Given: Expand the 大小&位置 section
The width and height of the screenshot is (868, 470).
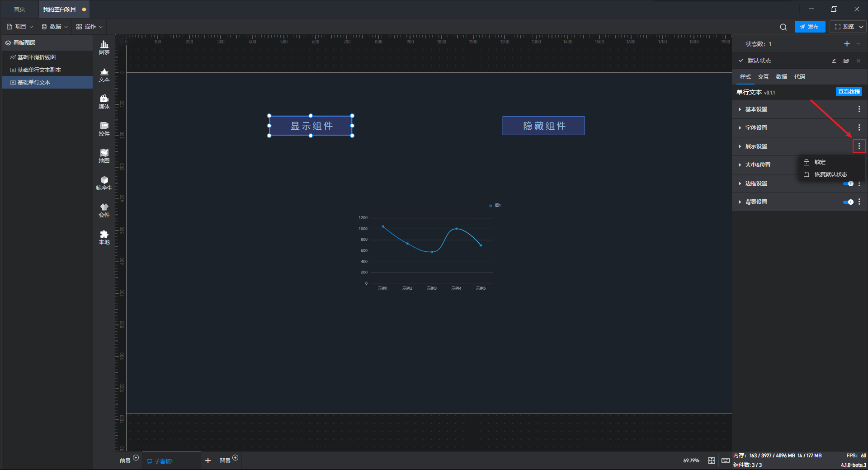Looking at the screenshot, I should (x=740, y=165).
